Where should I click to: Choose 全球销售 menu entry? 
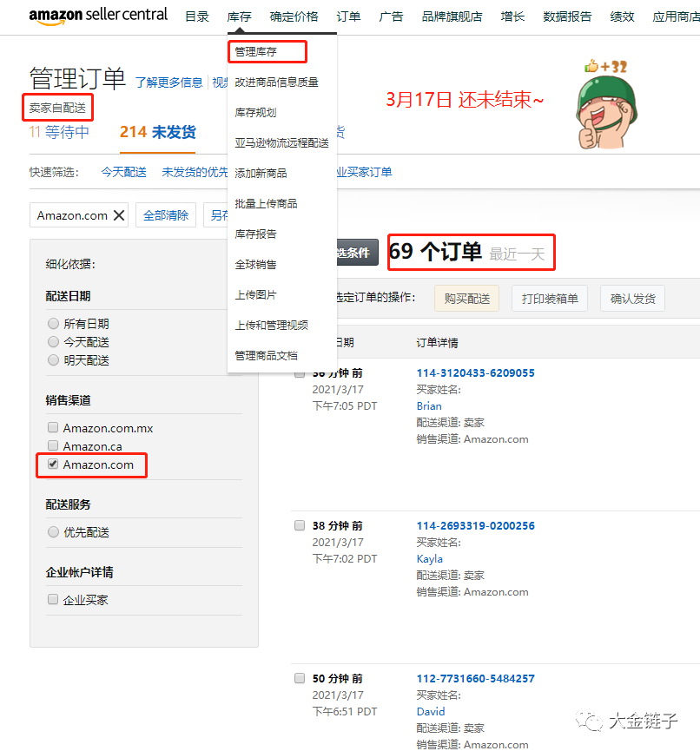255,265
